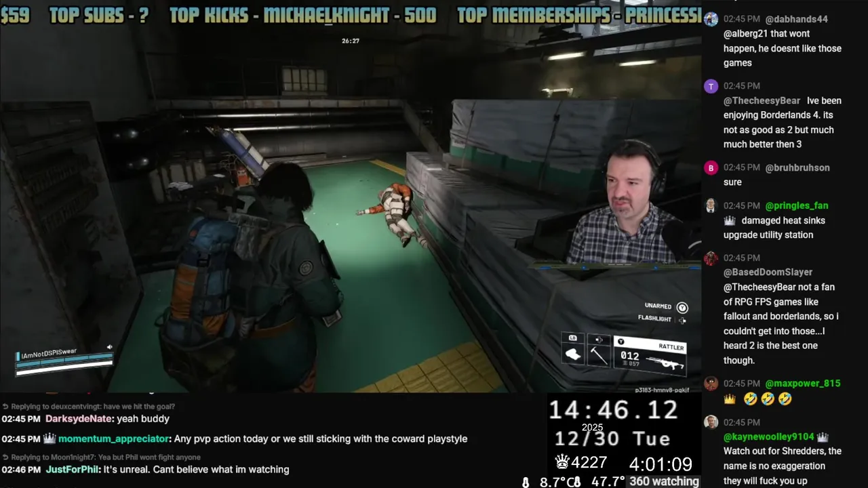This screenshot has width=868, height=488.
Task: Click momentum_appreciator's name in bottom chat
Action: tap(113, 439)
